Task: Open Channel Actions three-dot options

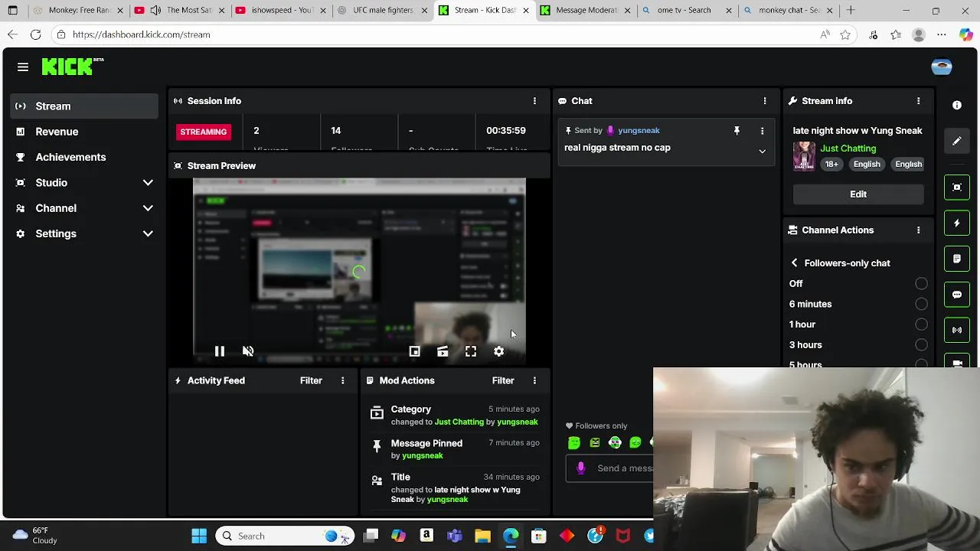Action: point(918,230)
